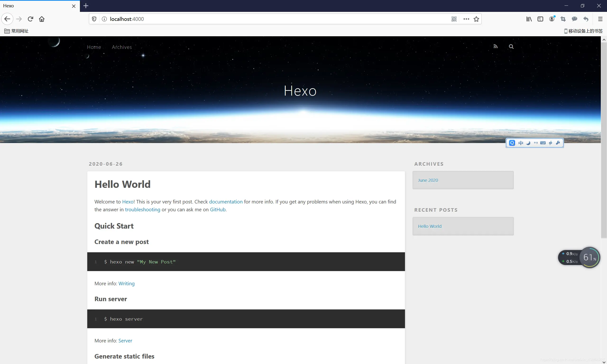The height and width of the screenshot is (364, 607).
Task: Click the QR code icon in address bar
Action: pyautogui.click(x=454, y=19)
